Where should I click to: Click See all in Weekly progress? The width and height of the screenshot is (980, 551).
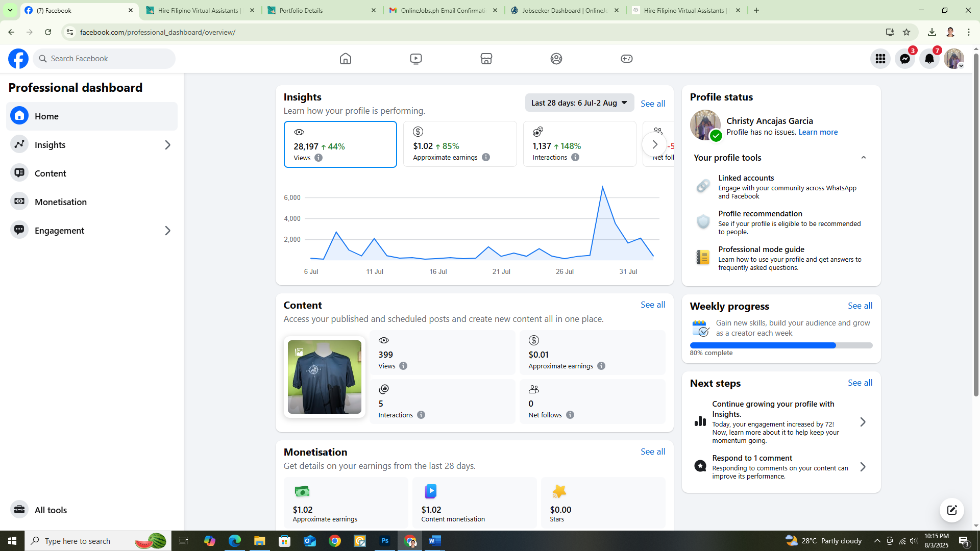click(x=860, y=306)
